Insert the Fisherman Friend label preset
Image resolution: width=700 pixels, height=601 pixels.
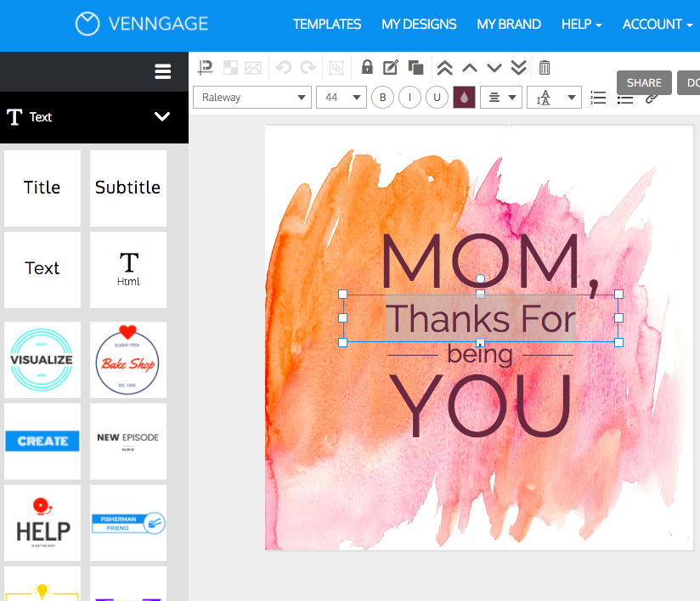point(128,523)
